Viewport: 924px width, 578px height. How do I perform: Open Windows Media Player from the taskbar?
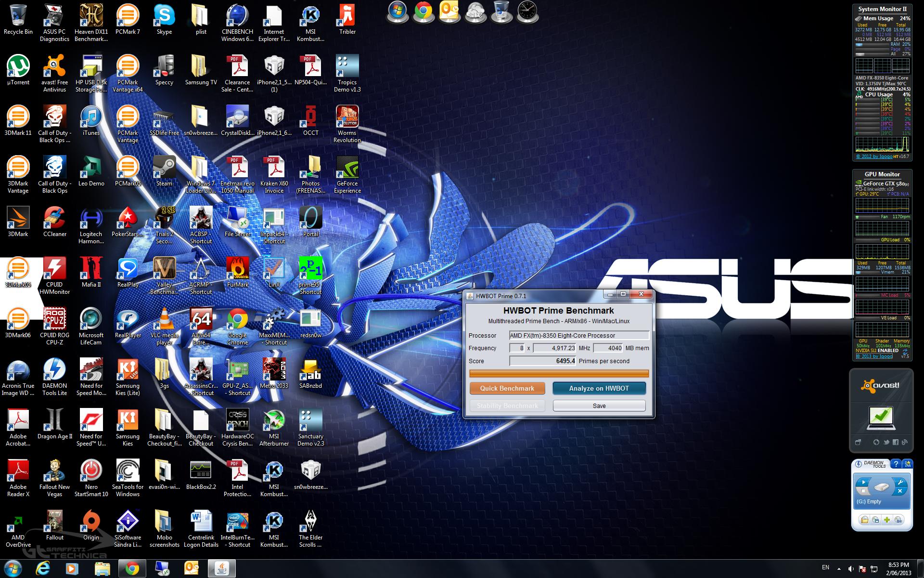pyautogui.click(x=72, y=569)
